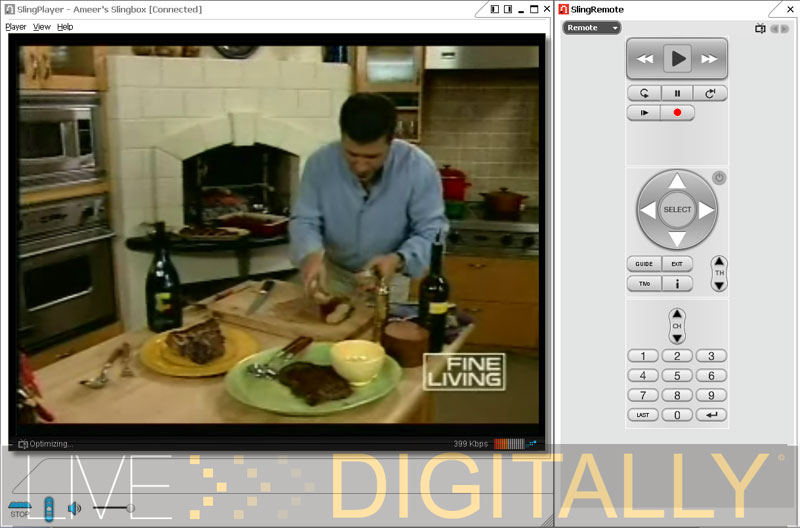Pause playback using the remote
This screenshot has width=800, height=528.
click(677, 93)
